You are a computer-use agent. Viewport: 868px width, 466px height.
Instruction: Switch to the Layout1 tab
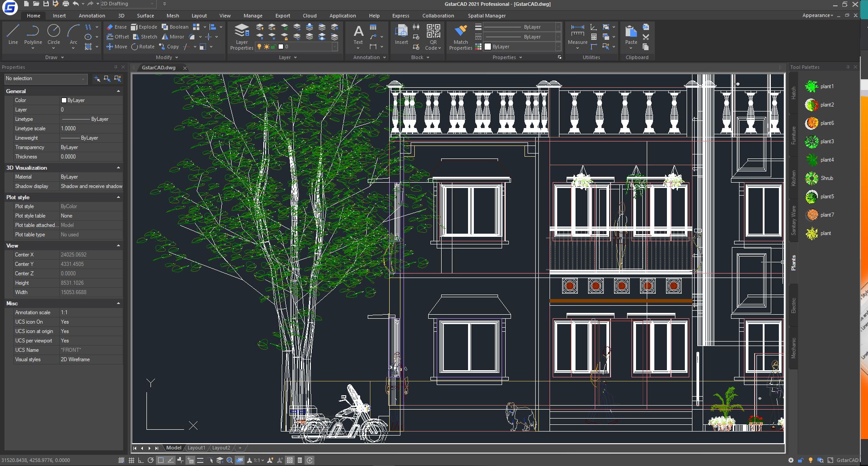click(x=196, y=447)
